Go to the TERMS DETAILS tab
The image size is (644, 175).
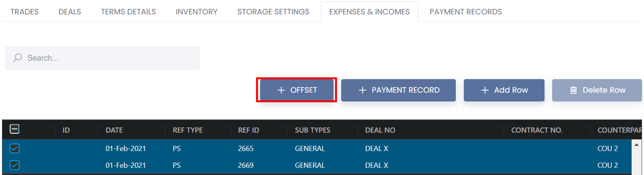128,12
